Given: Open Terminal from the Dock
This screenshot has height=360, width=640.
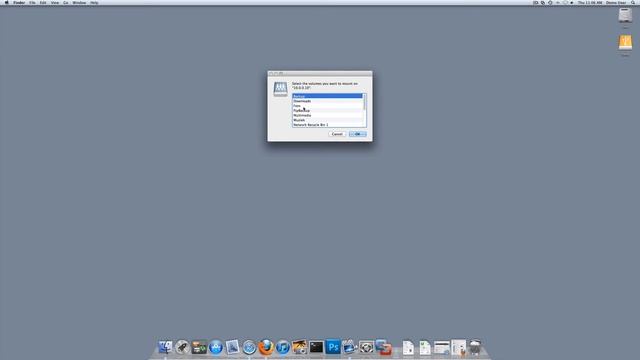Looking at the screenshot, I should pos(316,347).
